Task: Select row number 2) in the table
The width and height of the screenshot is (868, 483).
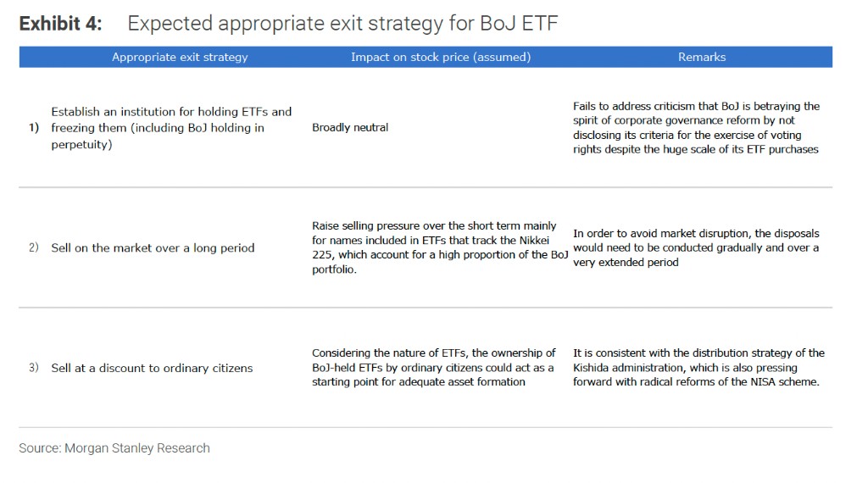Action: point(34,247)
